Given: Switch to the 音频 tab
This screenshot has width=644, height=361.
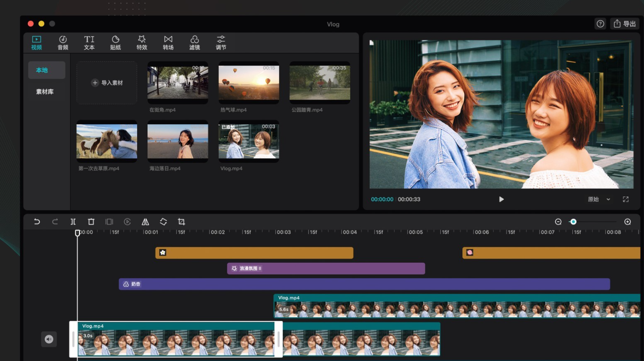Looking at the screenshot, I should coord(63,43).
